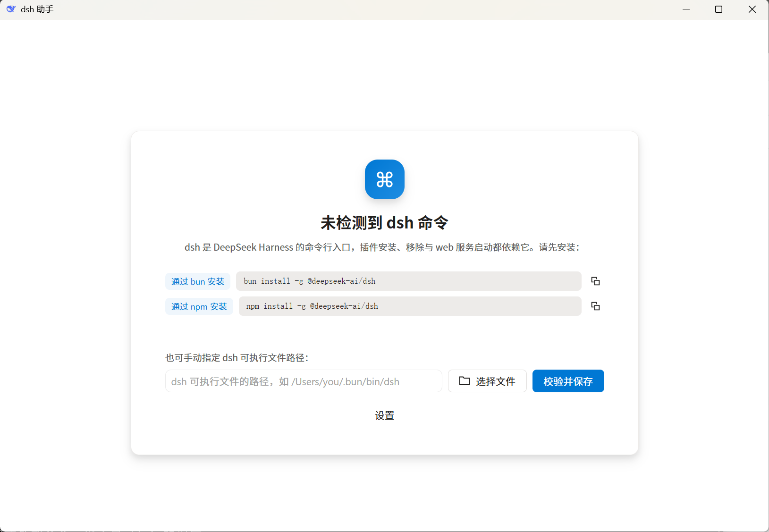Focus the dsh executable path input field
The image size is (769, 532).
[x=304, y=381]
